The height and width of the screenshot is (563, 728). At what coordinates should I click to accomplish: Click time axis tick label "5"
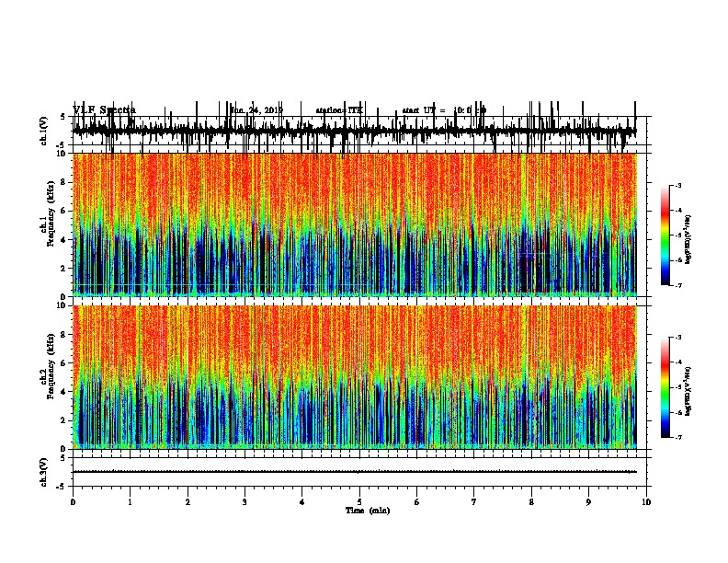(359, 502)
